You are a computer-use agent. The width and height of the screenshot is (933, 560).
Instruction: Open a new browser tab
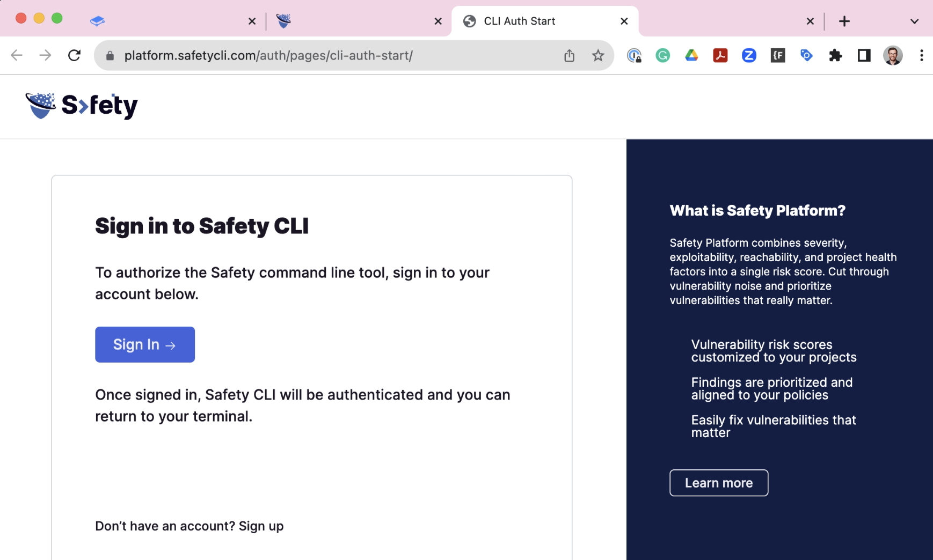point(844,21)
